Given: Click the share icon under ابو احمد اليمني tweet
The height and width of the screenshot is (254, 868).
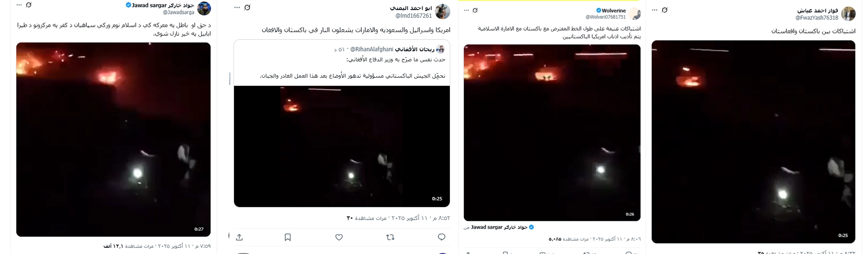Looking at the screenshot, I should pyautogui.click(x=239, y=237).
